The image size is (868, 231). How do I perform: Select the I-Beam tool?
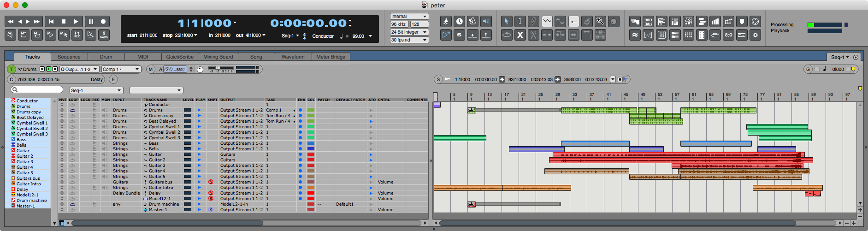tap(520, 21)
